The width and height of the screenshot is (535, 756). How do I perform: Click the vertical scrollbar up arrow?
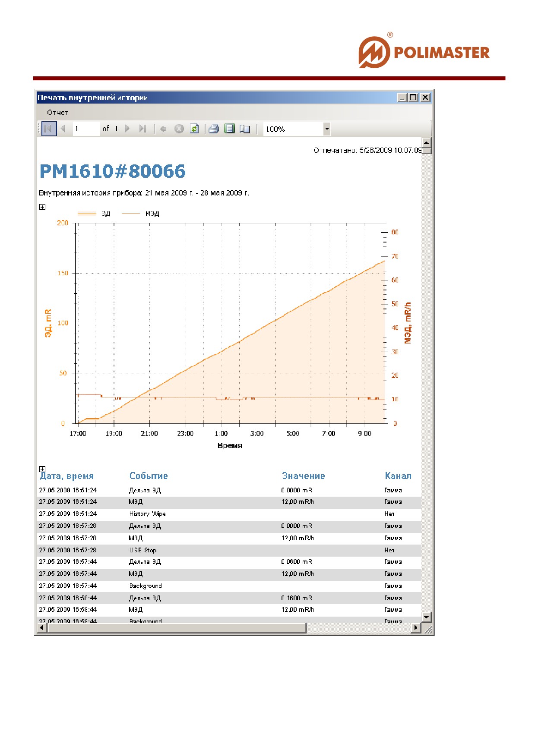pos(427,143)
